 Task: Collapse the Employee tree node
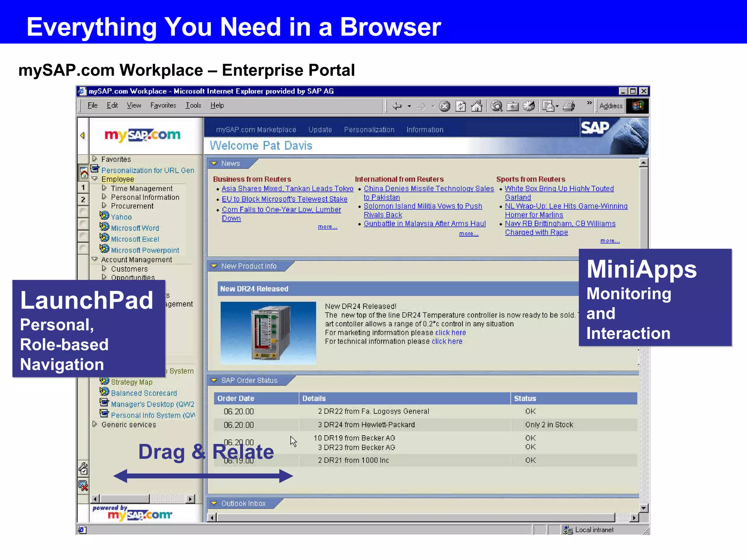95,179
